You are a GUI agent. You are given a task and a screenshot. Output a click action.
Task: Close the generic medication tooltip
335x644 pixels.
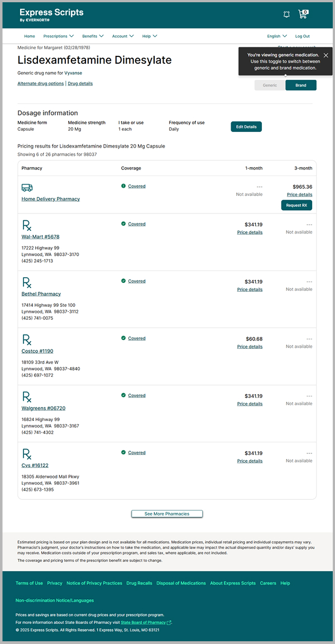326,55
